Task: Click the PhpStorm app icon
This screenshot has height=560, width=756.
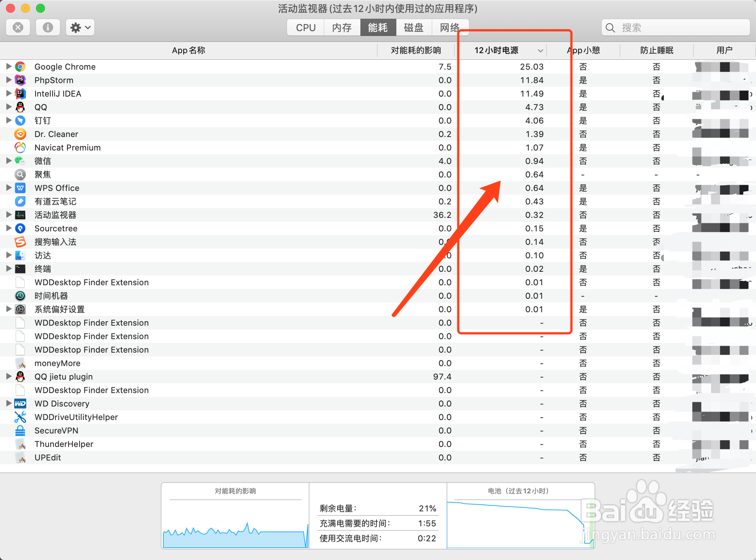Action: click(20, 80)
